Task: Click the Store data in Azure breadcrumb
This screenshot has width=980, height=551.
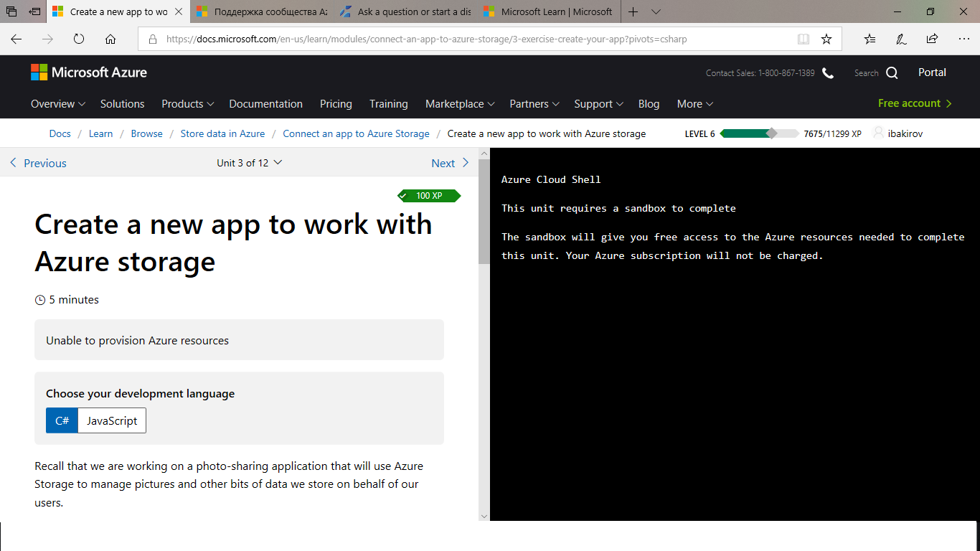Action: point(222,133)
